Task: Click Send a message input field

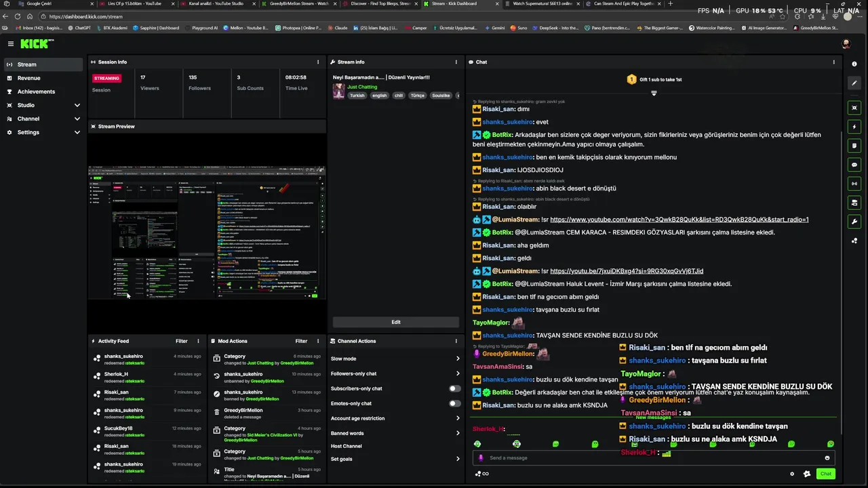Action: tap(654, 457)
